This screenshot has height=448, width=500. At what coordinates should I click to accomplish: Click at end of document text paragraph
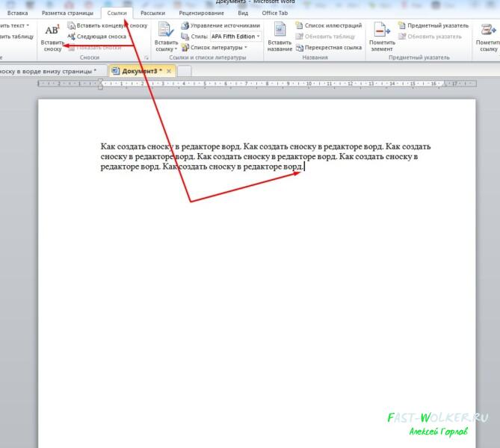click(304, 167)
